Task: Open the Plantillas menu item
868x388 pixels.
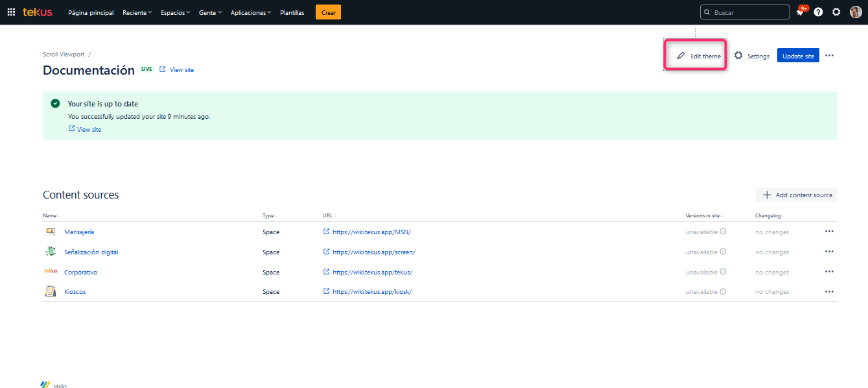Action: pyautogui.click(x=292, y=12)
